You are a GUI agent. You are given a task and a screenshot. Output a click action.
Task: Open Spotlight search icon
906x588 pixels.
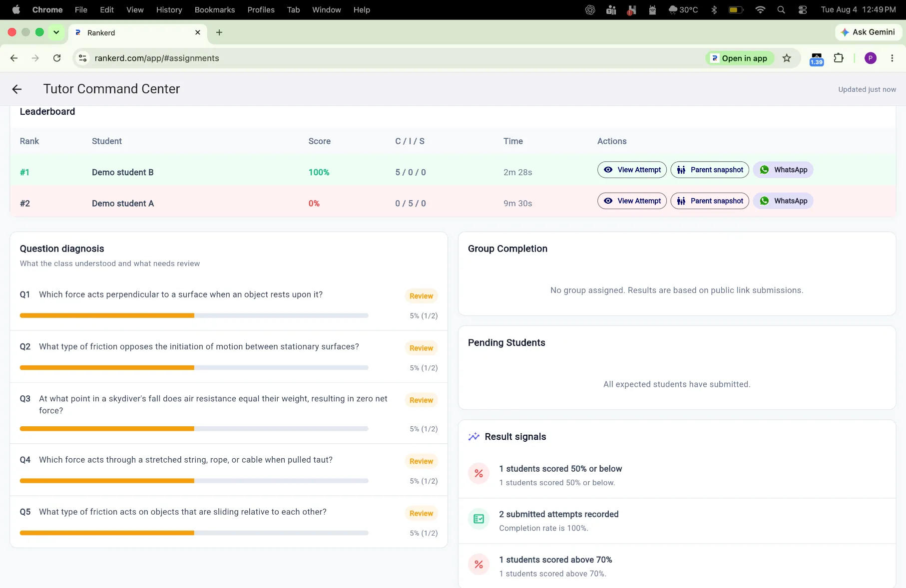(781, 9)
